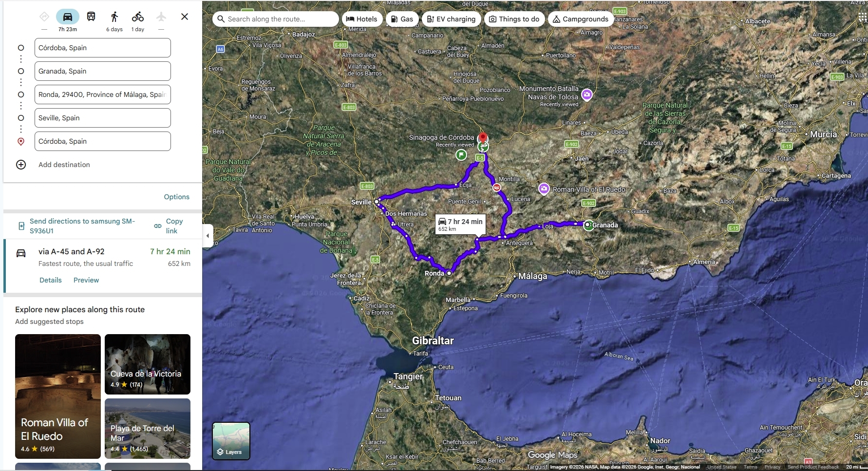Show Campgrounds along the route
The image size is (868, 471).
pos(581,19)
